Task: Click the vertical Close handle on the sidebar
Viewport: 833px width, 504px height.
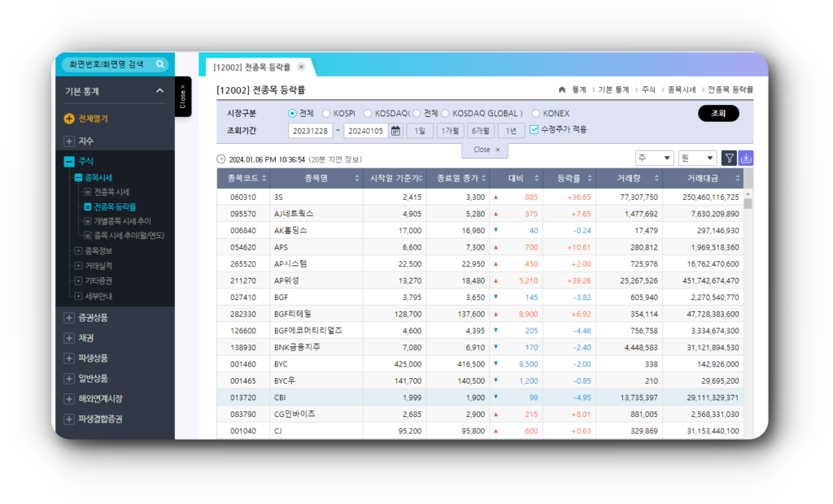Action: pos(183,97)
